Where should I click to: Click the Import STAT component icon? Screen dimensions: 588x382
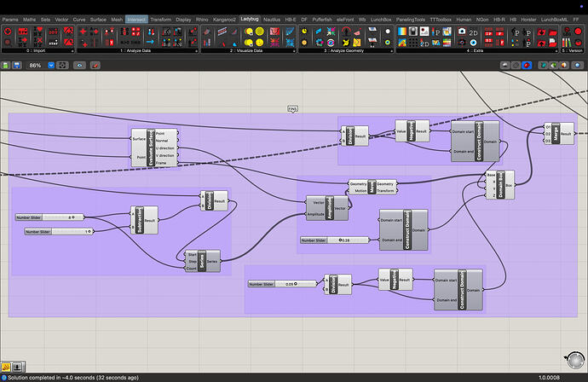[x=53, y=42]
